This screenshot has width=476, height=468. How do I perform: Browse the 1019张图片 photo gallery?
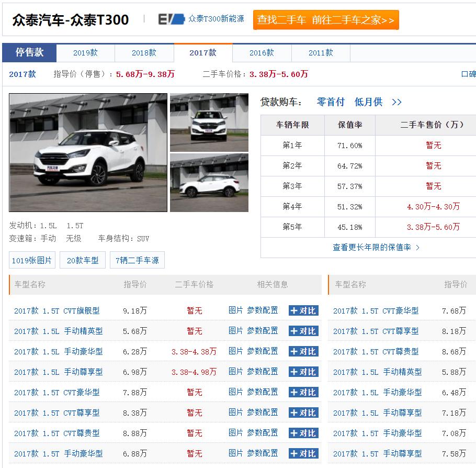[32, 260]
